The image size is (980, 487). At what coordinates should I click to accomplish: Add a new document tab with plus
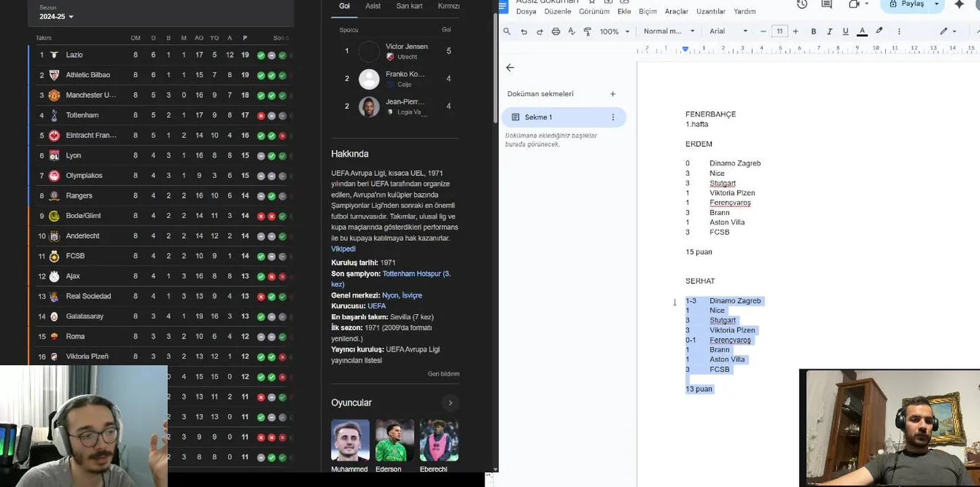[x=612, y=94]
